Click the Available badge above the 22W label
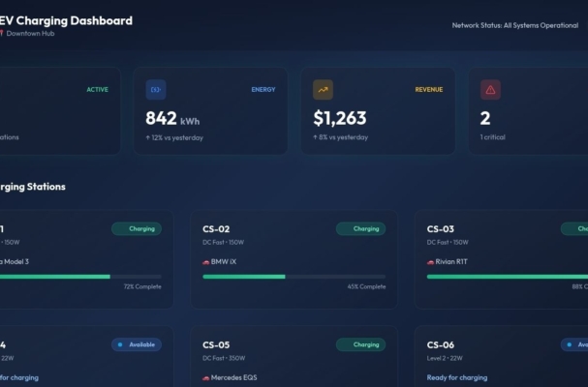The width and height of the screenshot is (588, 387). (x=137, y=344)
